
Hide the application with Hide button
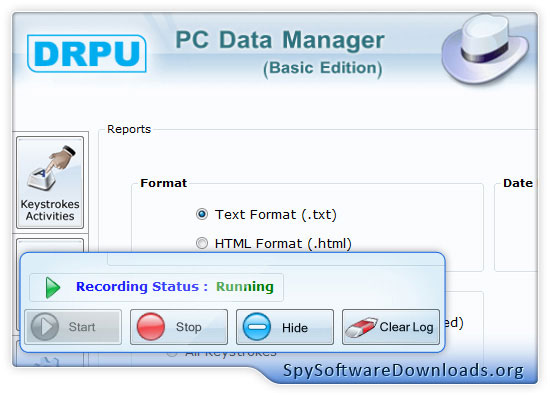(x=285, y=327)
